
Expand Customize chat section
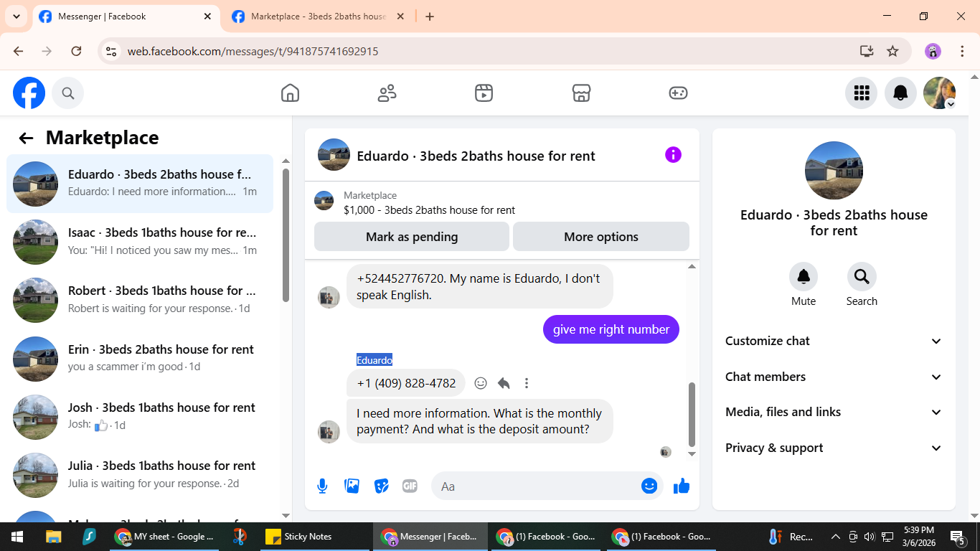pyautogui.click(x=834, y=341)
